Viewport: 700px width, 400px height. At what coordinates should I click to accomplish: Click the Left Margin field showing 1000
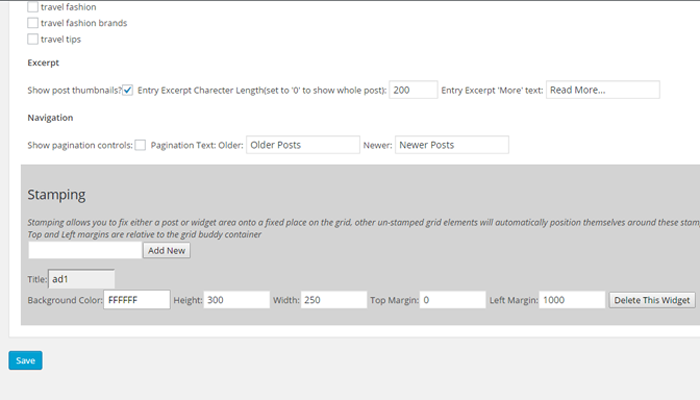(572, 300)
